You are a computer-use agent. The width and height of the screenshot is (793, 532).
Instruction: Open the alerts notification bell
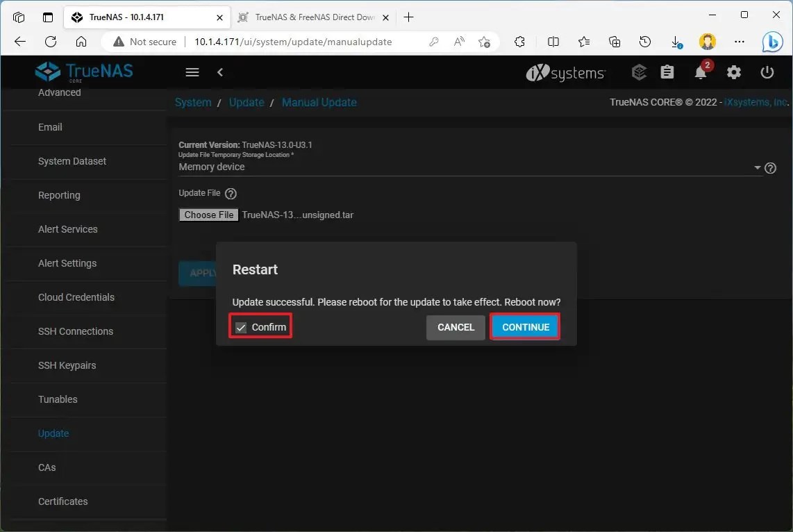click(700, 72)
